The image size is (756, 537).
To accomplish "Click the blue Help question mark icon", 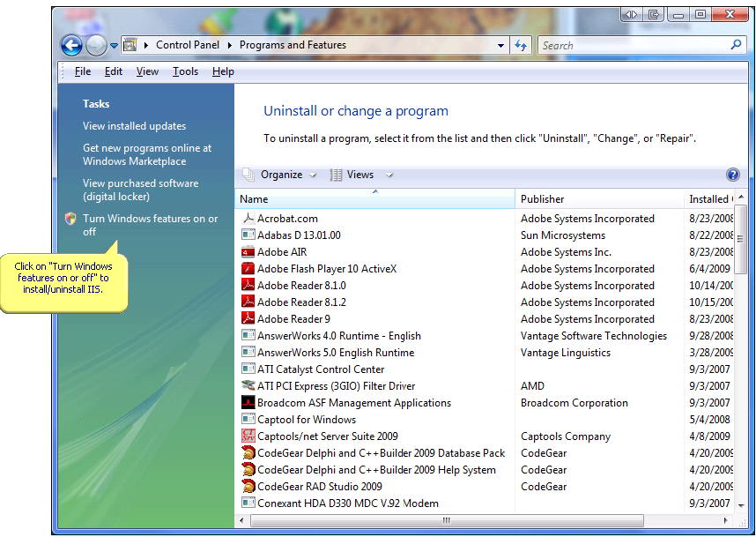I will coord(733,175).
